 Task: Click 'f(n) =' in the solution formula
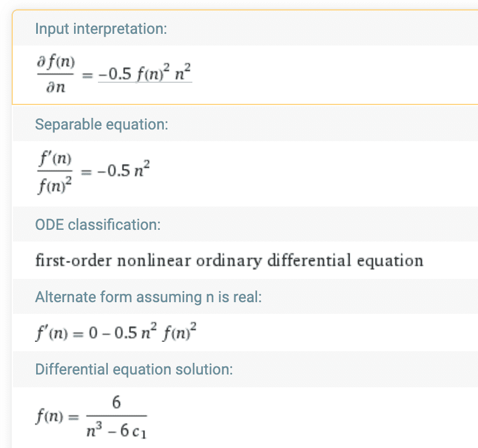56,418
